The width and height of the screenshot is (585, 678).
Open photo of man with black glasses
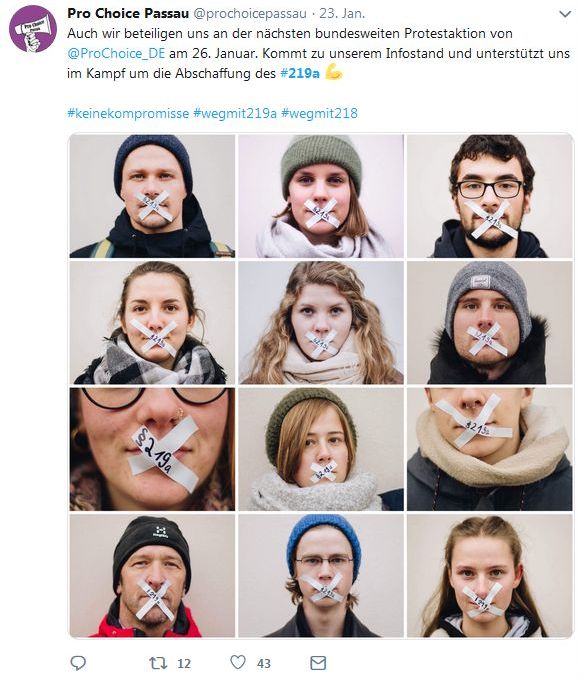[x=489, y=196]
